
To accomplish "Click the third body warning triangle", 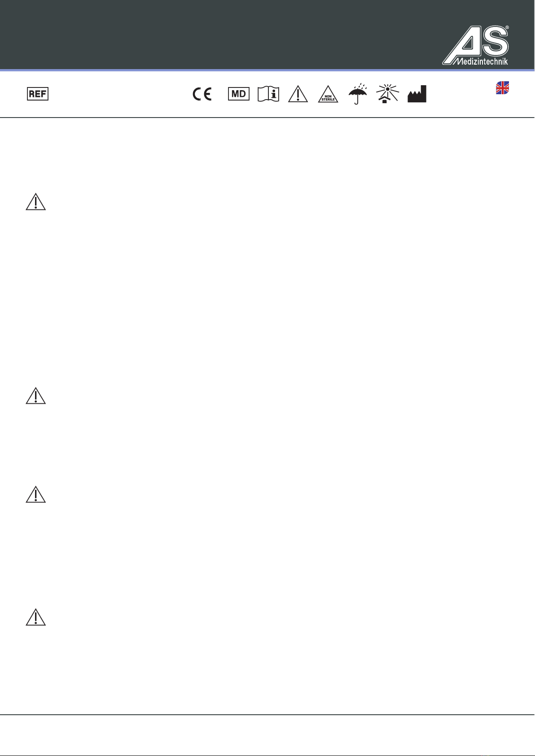I will (x=36, y=494).
